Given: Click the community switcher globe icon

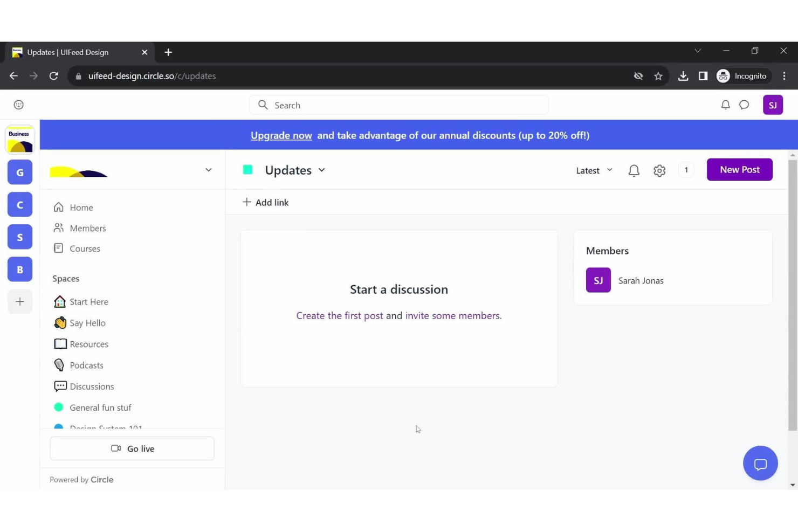Looking at the screenshot, I should click(19, 105).
